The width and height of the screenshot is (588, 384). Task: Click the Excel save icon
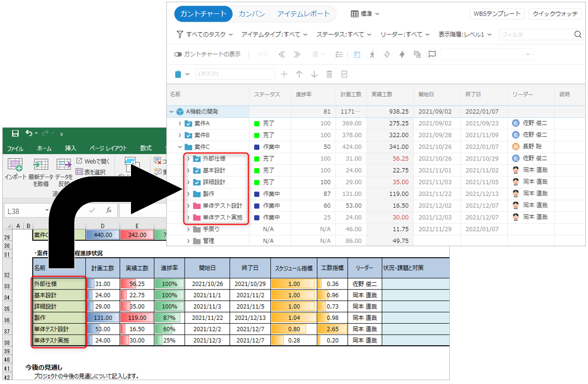15,133
